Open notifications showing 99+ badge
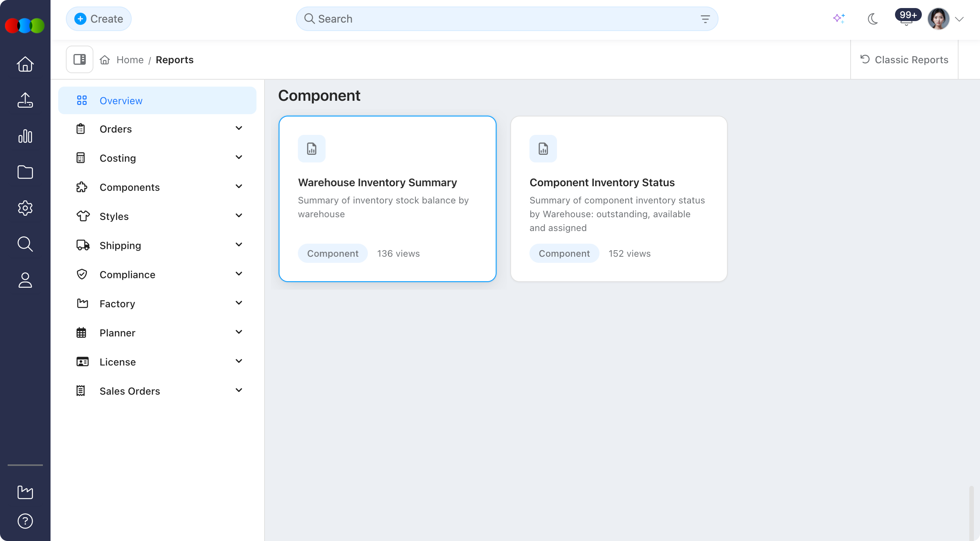The width and height of the screenshot is (980, 541). coord(908,17)
